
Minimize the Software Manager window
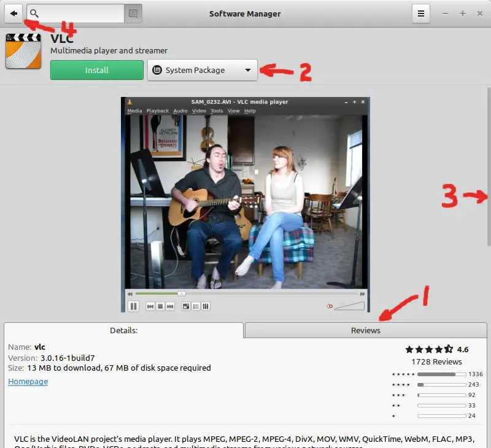pos(446,14)
